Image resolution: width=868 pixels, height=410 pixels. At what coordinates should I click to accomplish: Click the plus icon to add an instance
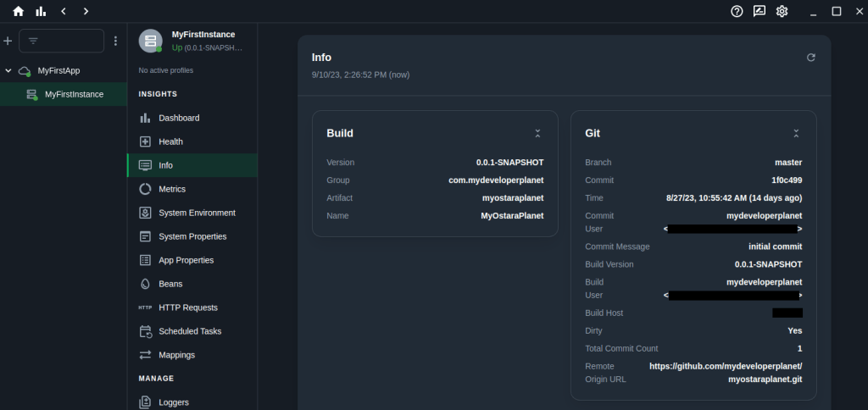8,41
